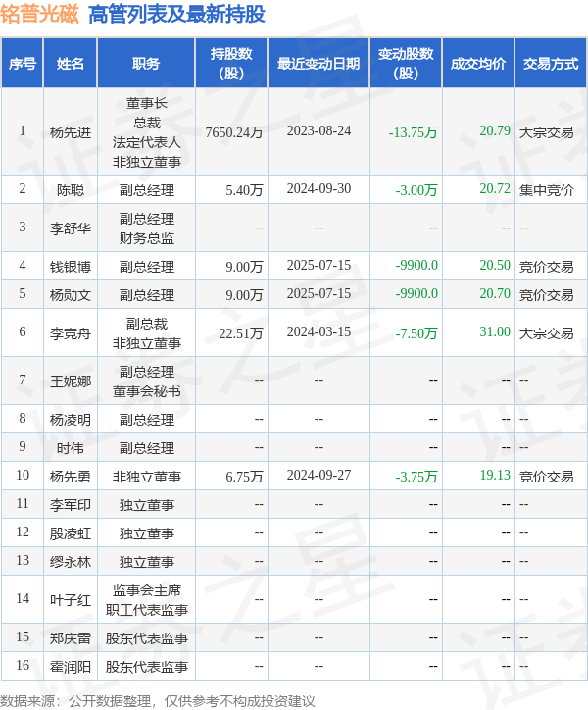This screenshot has width=588, height=710.
Task: Click the name 李竞舟
Action: coord(71,333)
